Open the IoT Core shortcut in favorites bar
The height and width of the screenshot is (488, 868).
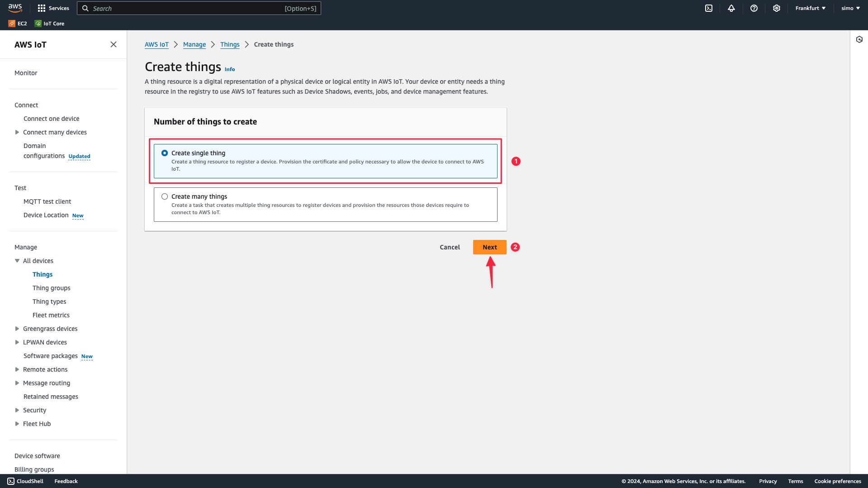click(50, 24)
